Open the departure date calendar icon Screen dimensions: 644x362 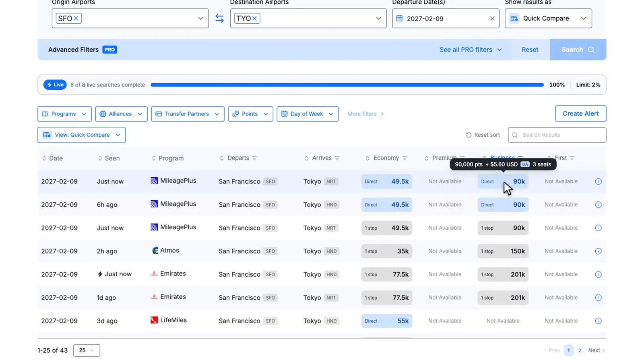tap(399, 19)
